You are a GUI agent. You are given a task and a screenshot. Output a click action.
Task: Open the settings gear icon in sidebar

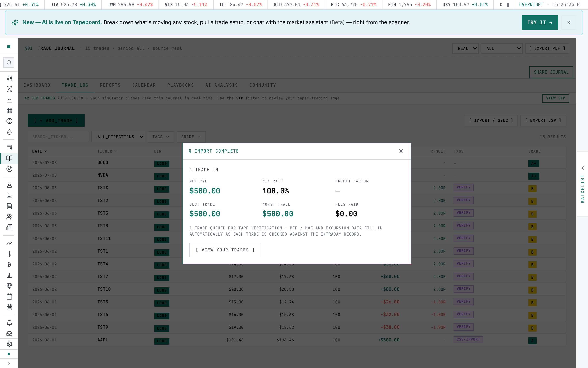[9, 344]
